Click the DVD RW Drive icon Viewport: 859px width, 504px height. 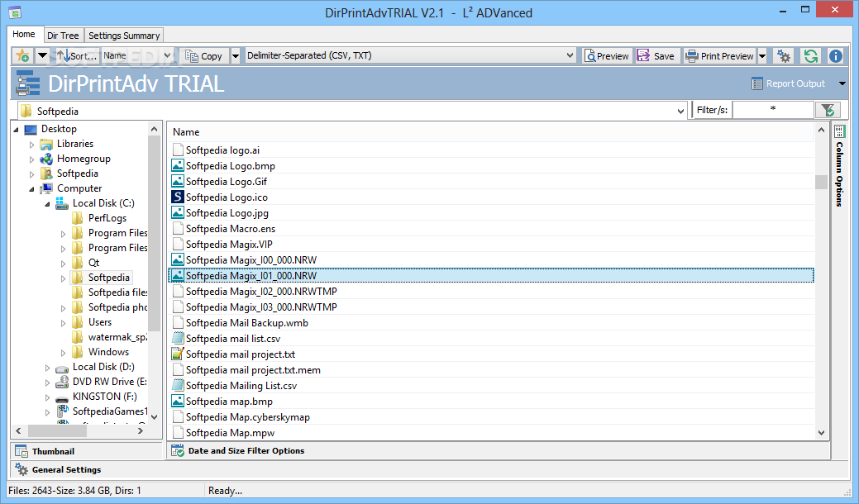[x=62, y=382]
